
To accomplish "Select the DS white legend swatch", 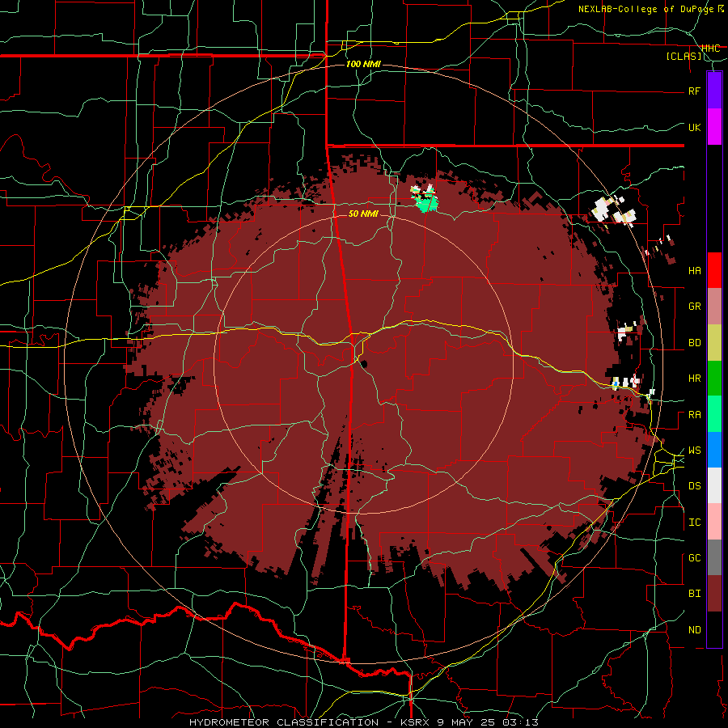I will 714,485.
